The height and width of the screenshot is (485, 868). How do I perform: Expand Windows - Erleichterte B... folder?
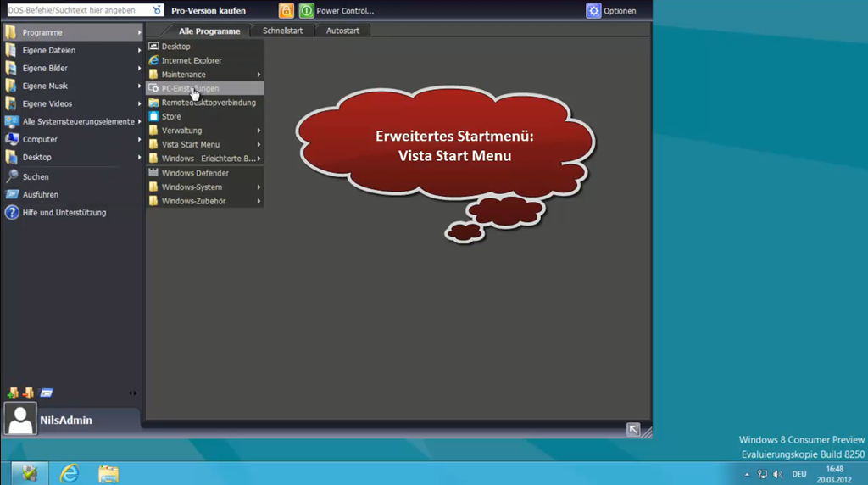click(205, 159)
